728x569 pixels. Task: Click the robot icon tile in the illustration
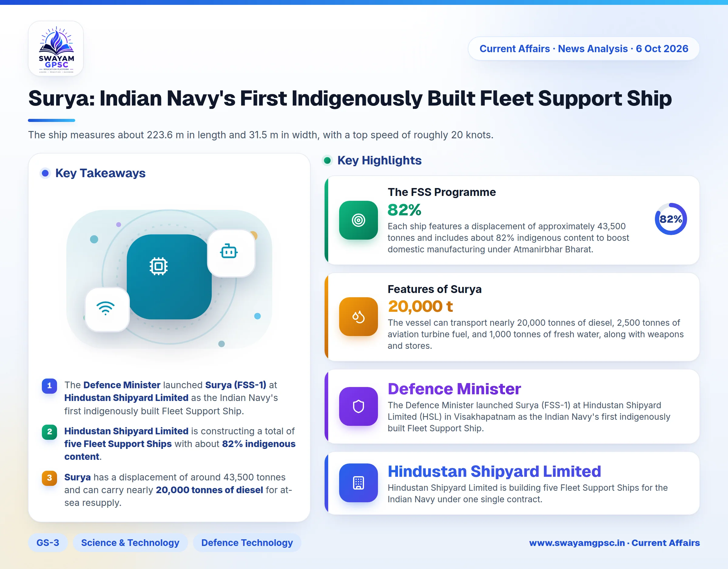(x=231, y=253)
